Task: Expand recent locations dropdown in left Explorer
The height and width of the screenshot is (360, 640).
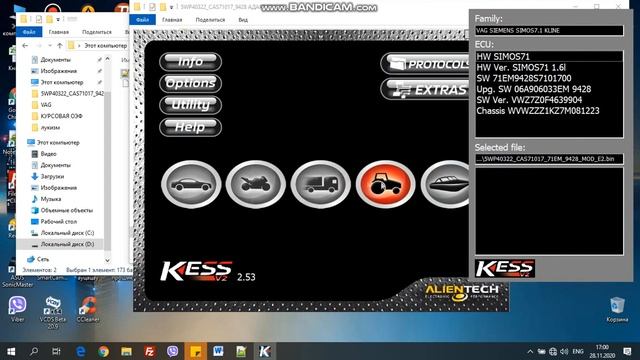Action: [x=50, y=46]
